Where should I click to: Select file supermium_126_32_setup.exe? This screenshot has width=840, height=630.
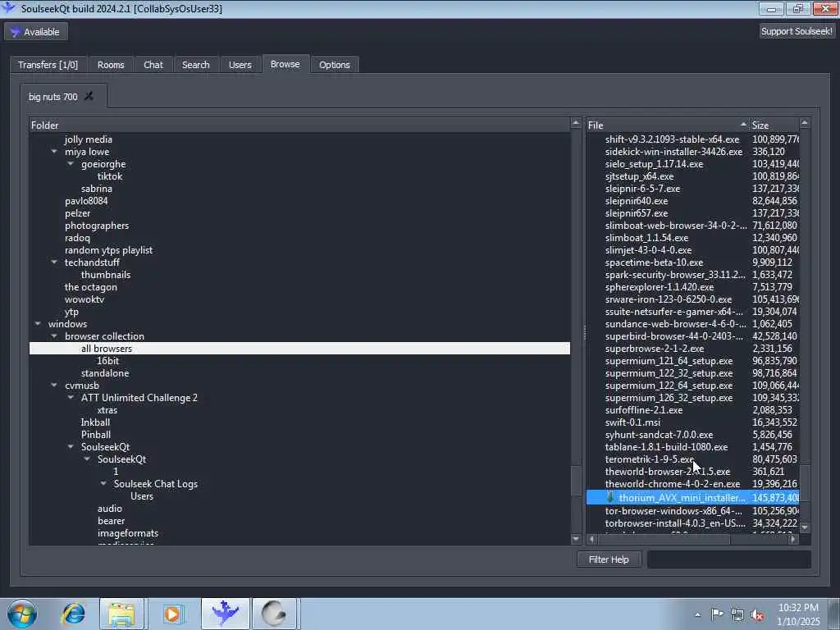(669, 398)
